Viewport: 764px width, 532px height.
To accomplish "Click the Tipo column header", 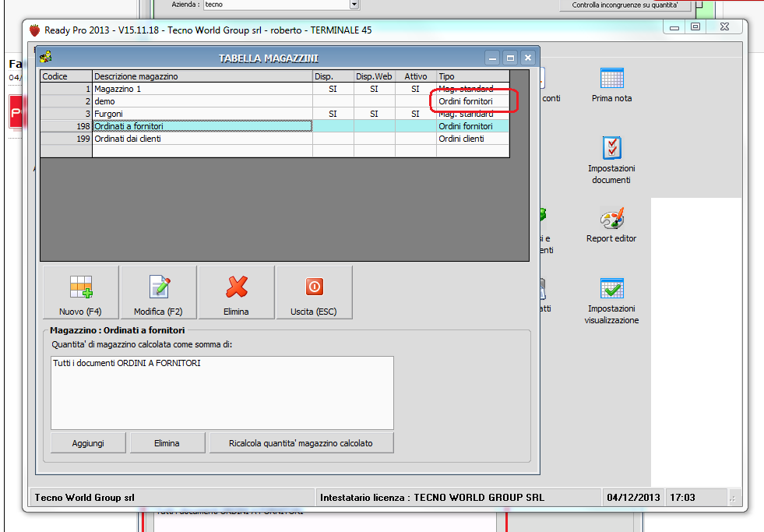I will (473, 76).
